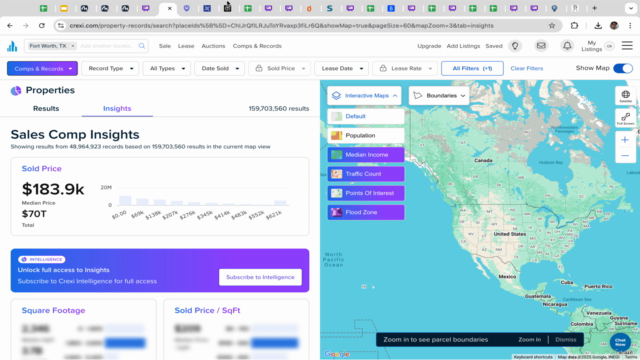Open a new browser tab
The image size is (640, 360).
tap(594, 8)
